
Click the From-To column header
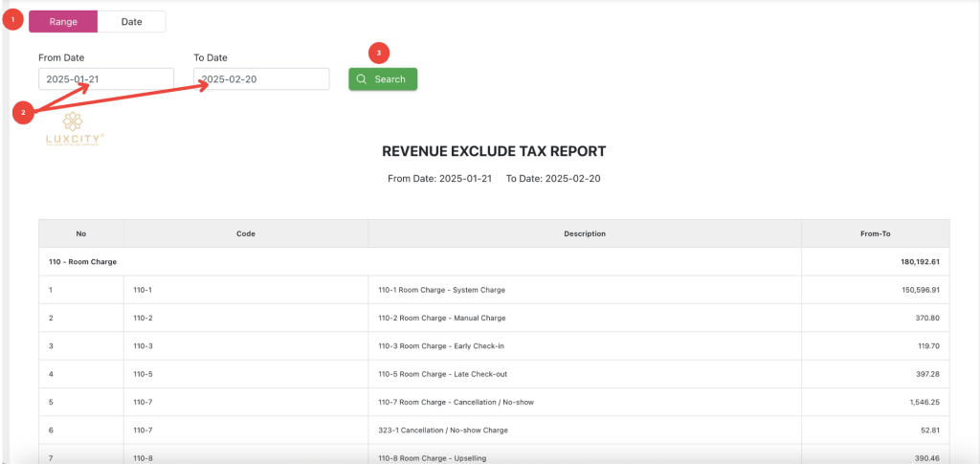coord(875,233)
